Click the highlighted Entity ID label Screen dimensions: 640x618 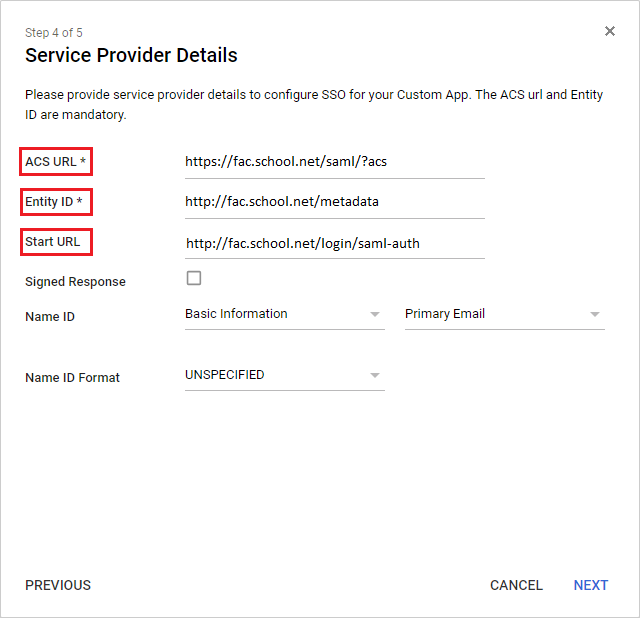56,202
